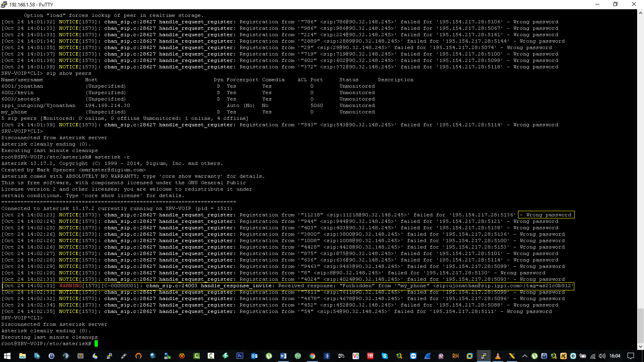Click the host address '194.169.214.30'
The height and width of the screenshot is (362, 644).
pos(107,105)
